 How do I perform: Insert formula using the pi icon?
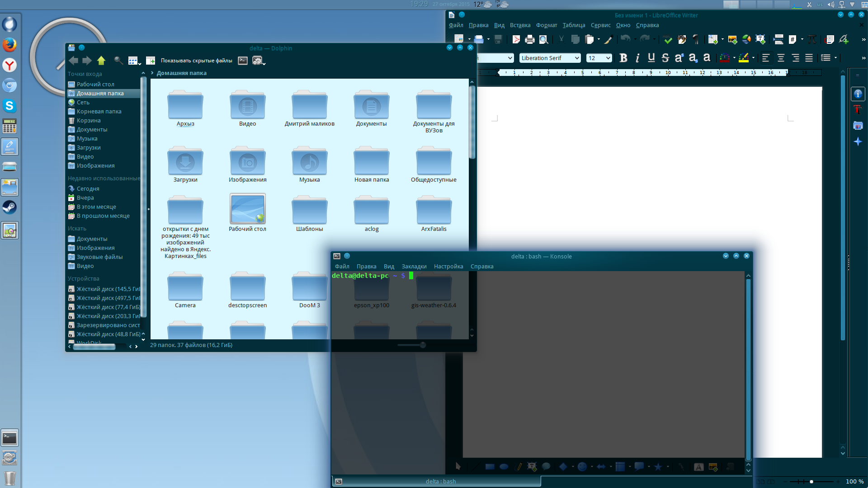[812, 40]
